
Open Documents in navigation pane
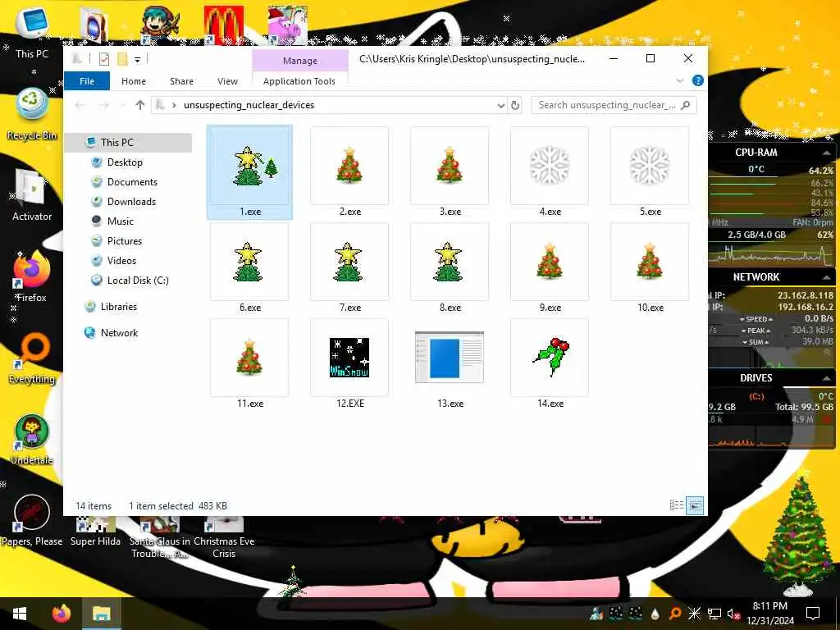coord(132,182)
